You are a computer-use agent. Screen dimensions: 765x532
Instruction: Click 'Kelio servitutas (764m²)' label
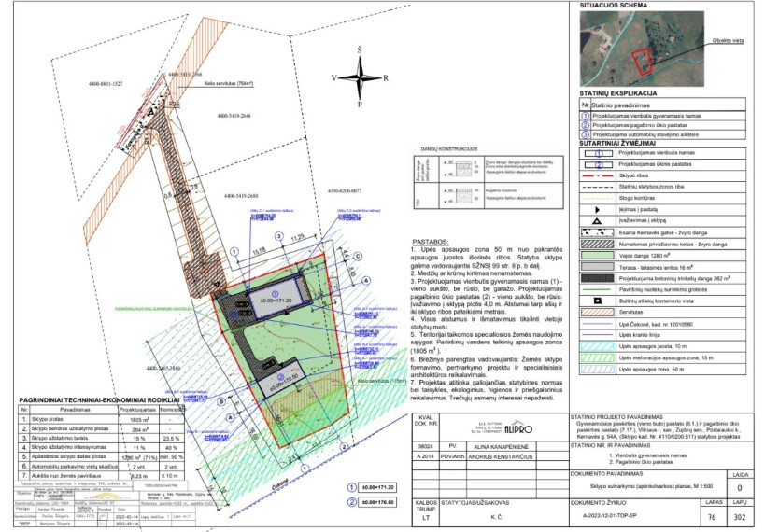point(229,84)
